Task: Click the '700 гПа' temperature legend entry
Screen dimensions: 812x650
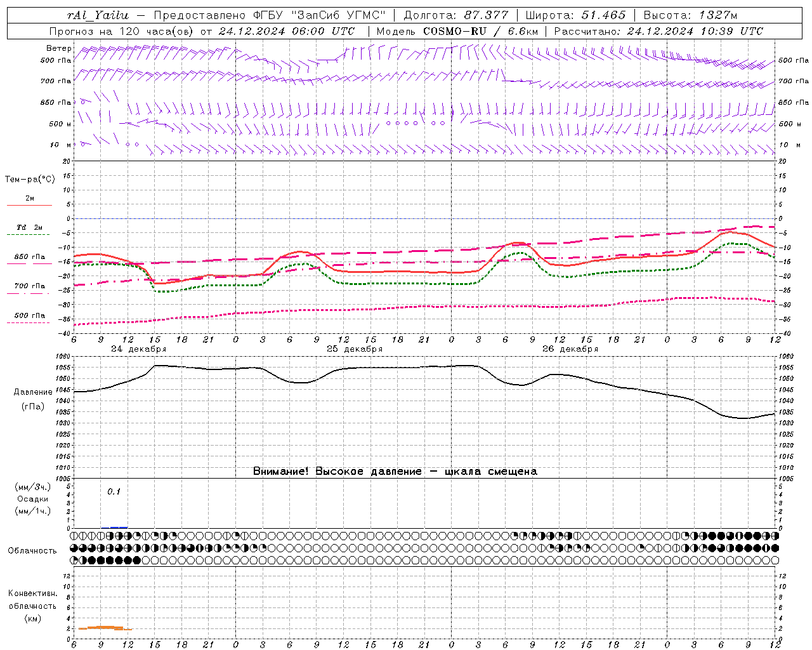Action: pyautogui.click(x=30, y=286)
